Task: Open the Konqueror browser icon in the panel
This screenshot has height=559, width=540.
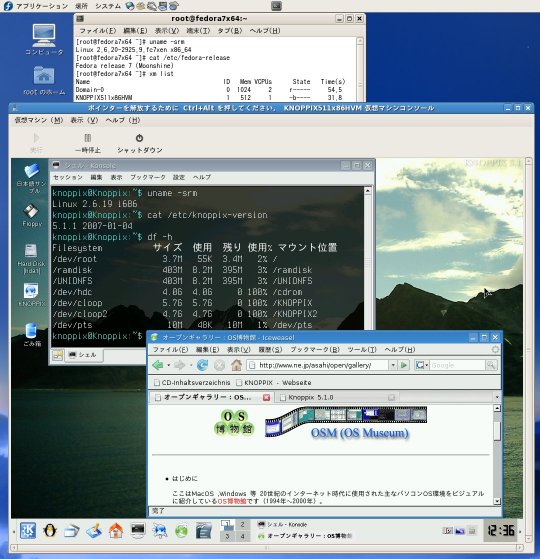Action: pos(160,531)
